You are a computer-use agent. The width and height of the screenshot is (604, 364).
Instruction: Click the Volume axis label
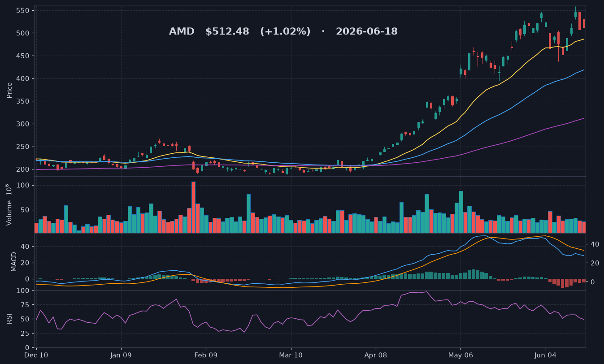[x=9, y=204]
